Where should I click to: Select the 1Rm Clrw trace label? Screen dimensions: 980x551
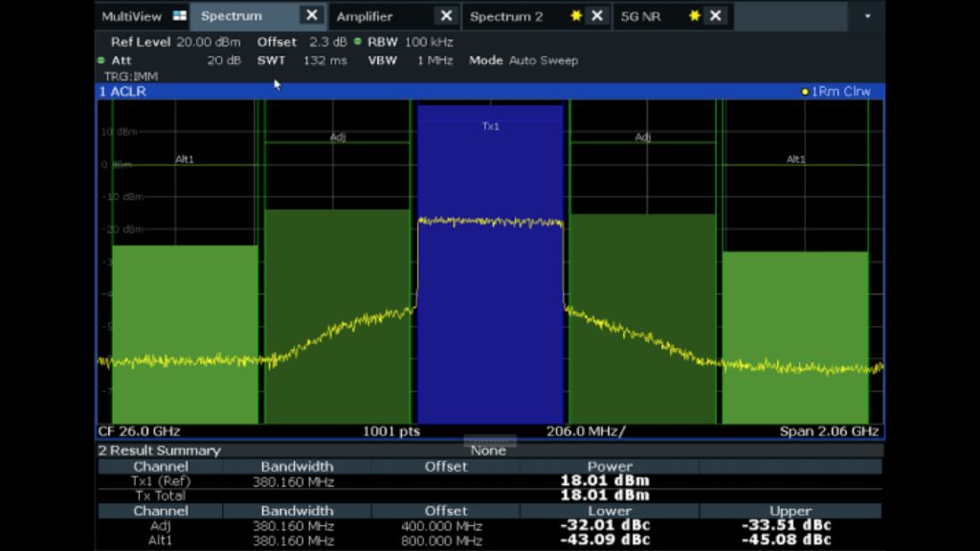(x=839, y=92)
